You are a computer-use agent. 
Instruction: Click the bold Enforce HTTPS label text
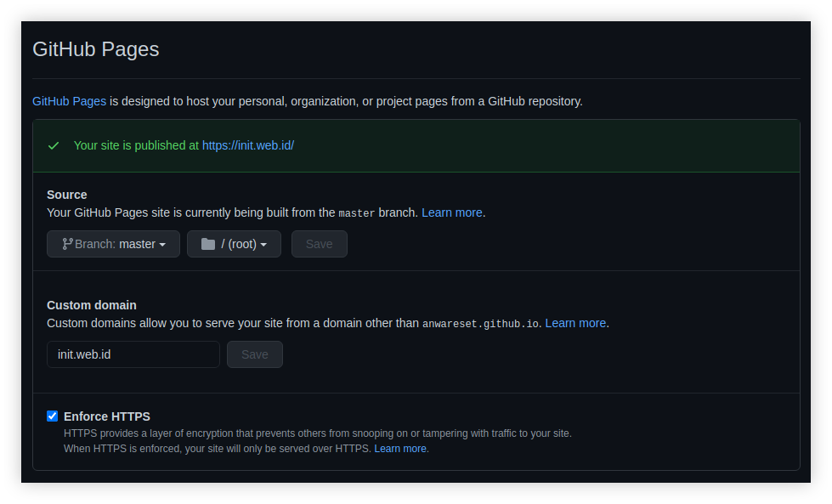[x=107, y=416]
